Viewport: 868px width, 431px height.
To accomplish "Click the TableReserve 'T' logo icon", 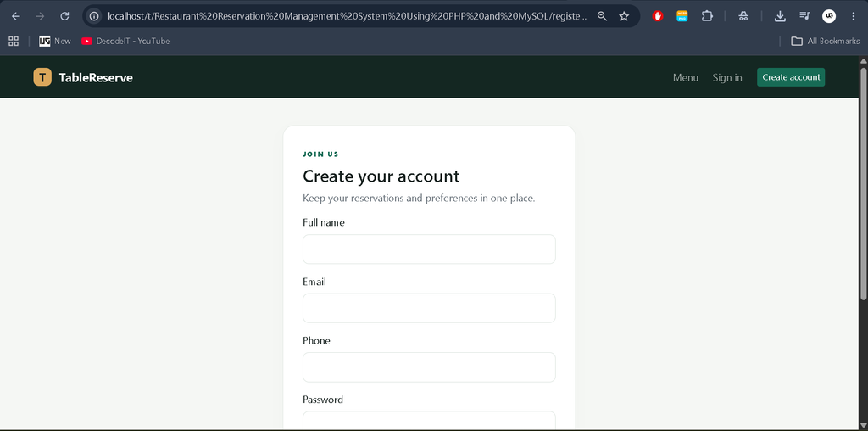I will coord(42,77).
